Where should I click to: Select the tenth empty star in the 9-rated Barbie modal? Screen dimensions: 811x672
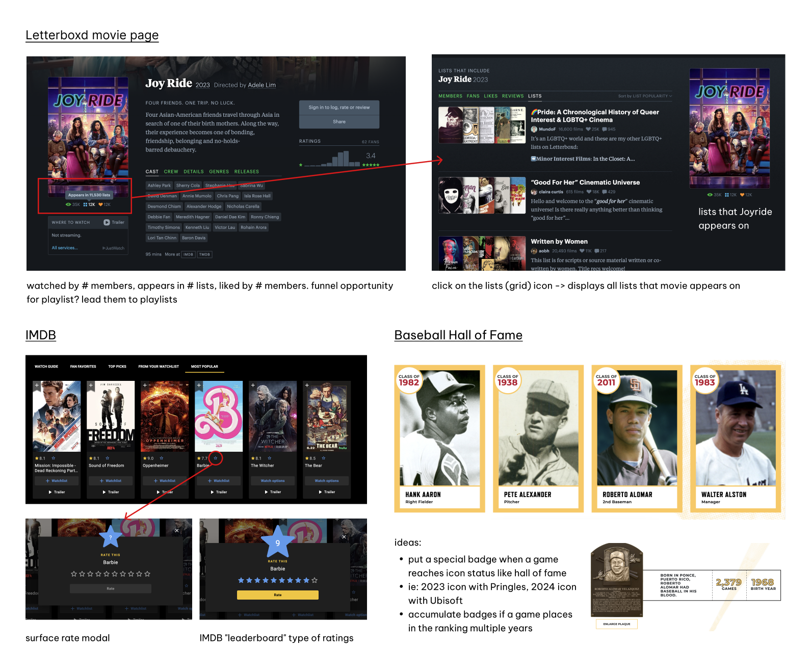tap(315, 580)
